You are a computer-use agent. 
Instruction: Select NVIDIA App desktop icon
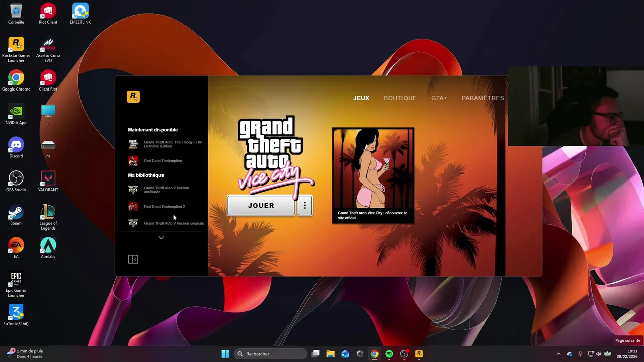point(16,114)
